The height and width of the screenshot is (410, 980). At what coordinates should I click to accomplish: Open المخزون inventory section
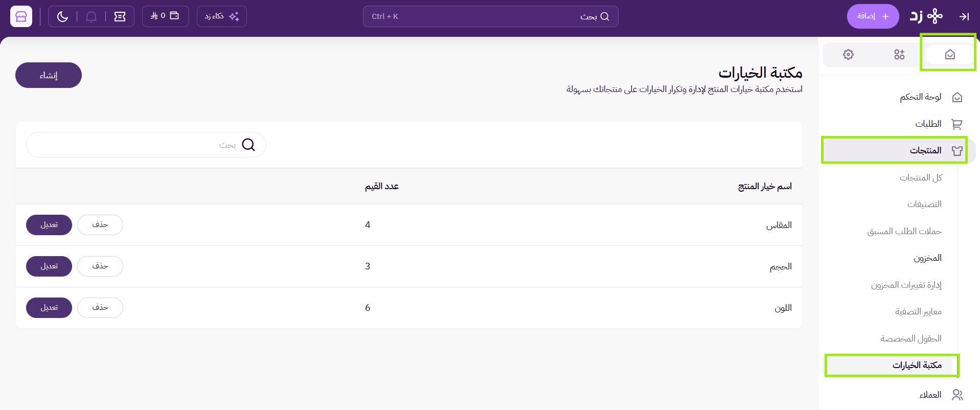(927, 258)
